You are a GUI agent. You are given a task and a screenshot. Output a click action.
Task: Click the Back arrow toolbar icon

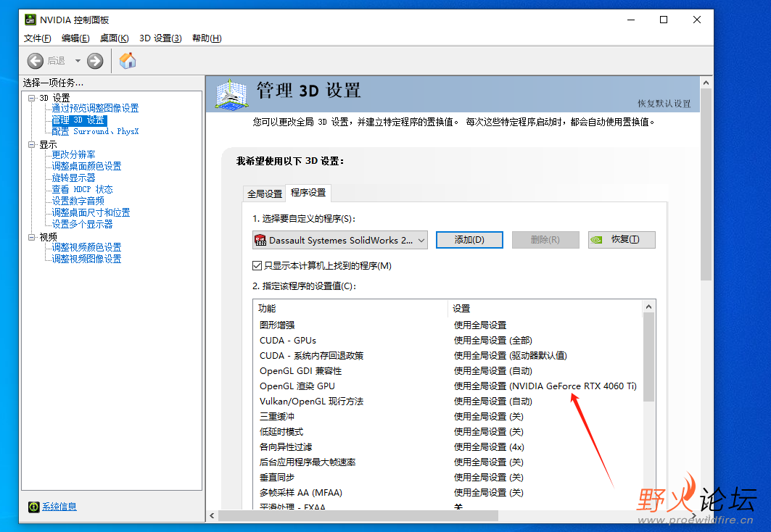click(36, 61)
